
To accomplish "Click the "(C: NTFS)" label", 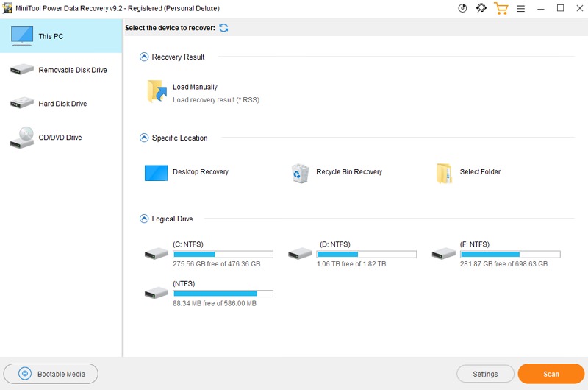I will (x=188, y=244).
